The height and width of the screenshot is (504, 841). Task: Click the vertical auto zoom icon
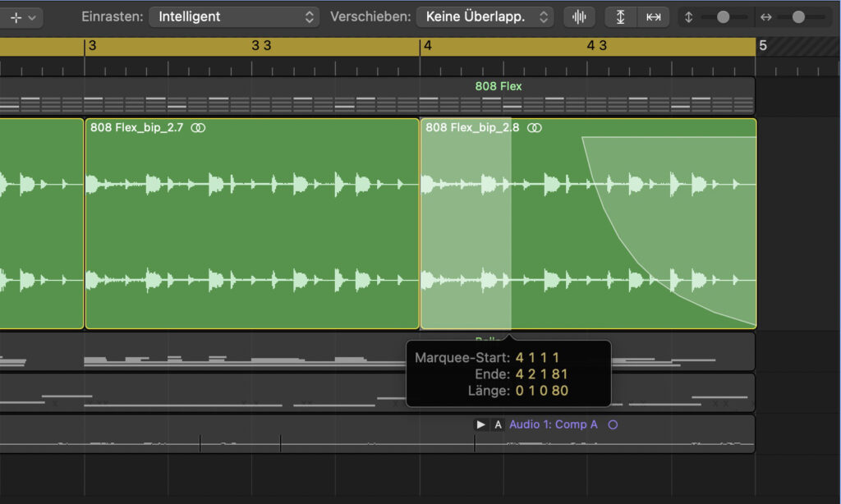(621, 17)
